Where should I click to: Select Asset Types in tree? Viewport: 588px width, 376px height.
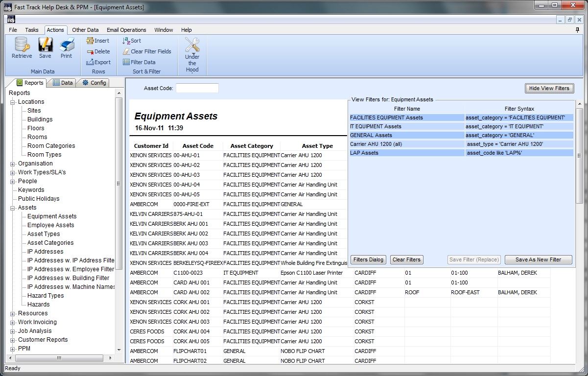tap(44, 234)
